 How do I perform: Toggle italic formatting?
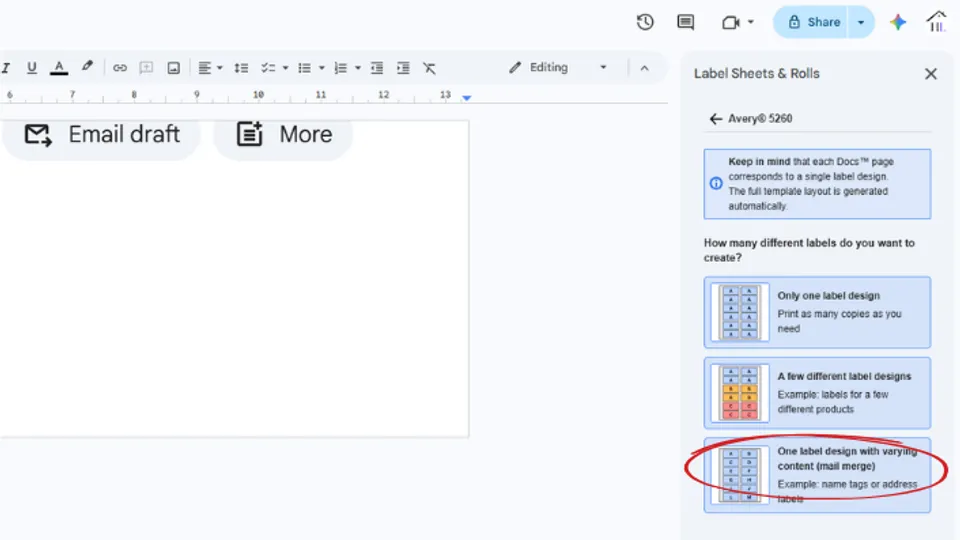point(6,67)
